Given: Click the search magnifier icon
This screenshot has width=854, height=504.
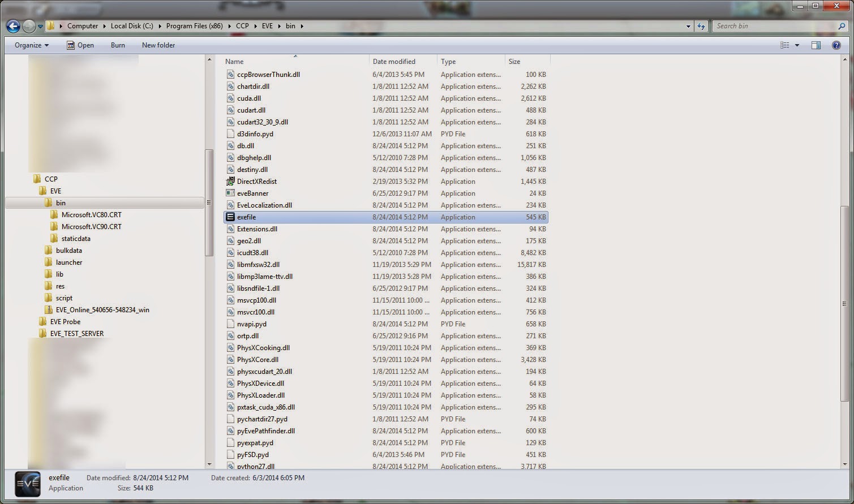Looking at the screenshot, I should tap(842, 26).
